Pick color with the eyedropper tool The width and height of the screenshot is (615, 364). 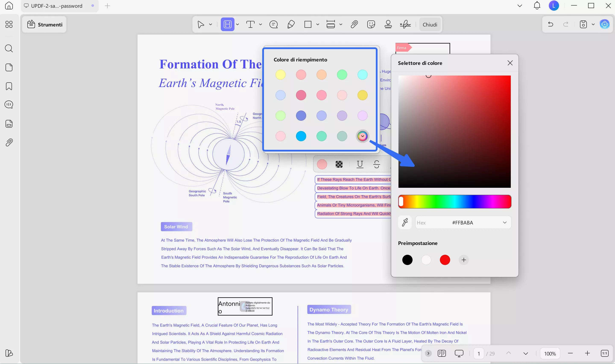(405, 223)
